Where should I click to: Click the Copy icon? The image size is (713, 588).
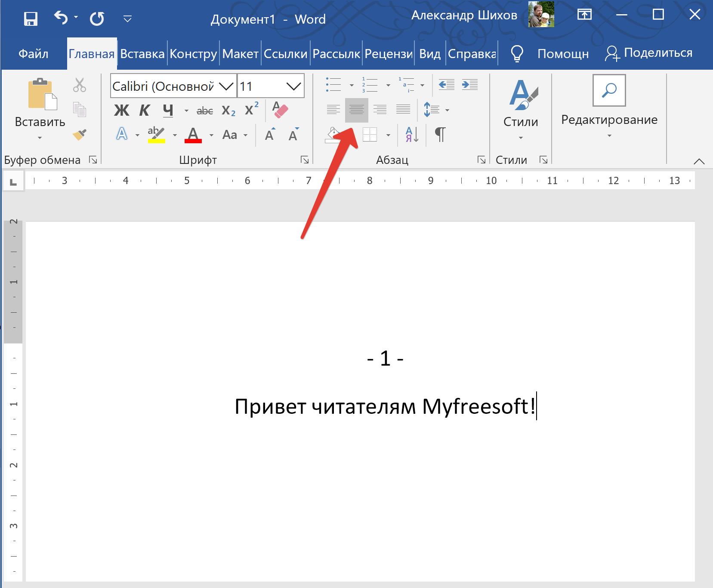click(80, 110)
